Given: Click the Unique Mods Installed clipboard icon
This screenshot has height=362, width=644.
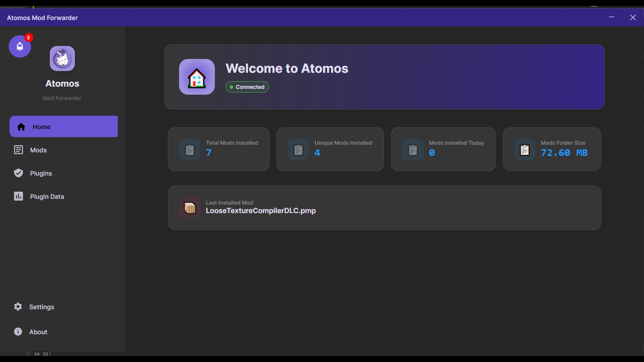Looking at the screenshot, I should (299, 149).
